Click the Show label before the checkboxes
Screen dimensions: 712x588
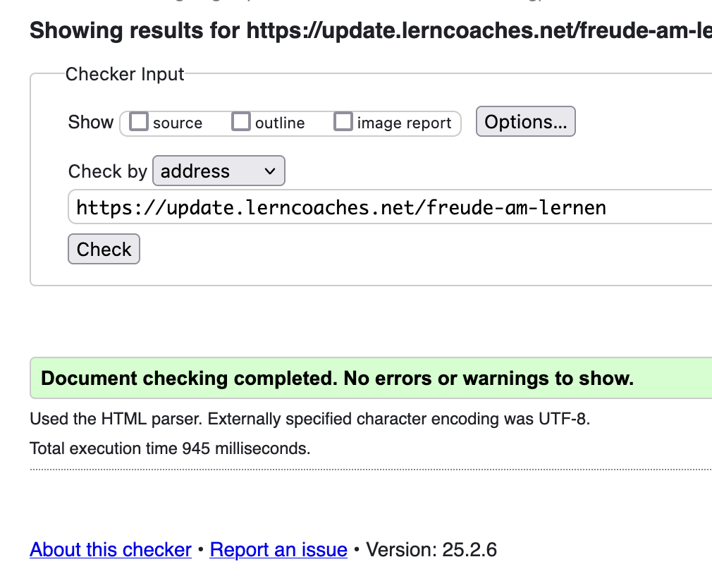(91, 122)
